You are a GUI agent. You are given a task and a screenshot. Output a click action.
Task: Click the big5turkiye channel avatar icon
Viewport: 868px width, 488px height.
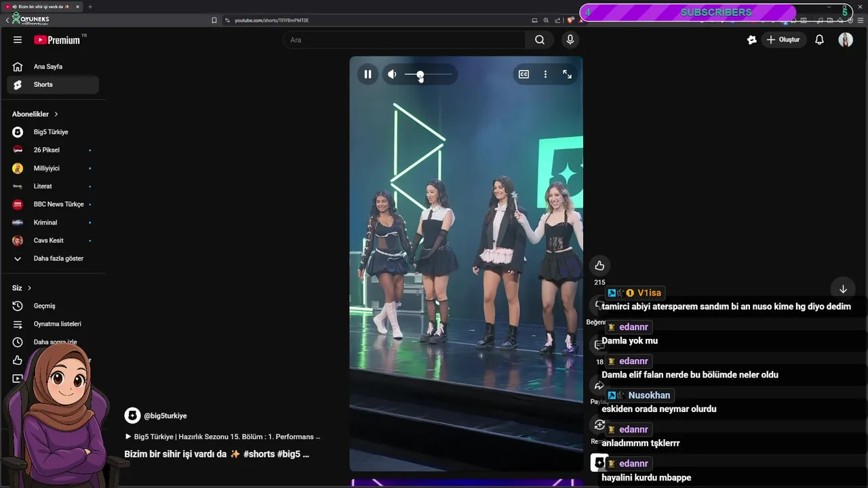coord(133,415)
